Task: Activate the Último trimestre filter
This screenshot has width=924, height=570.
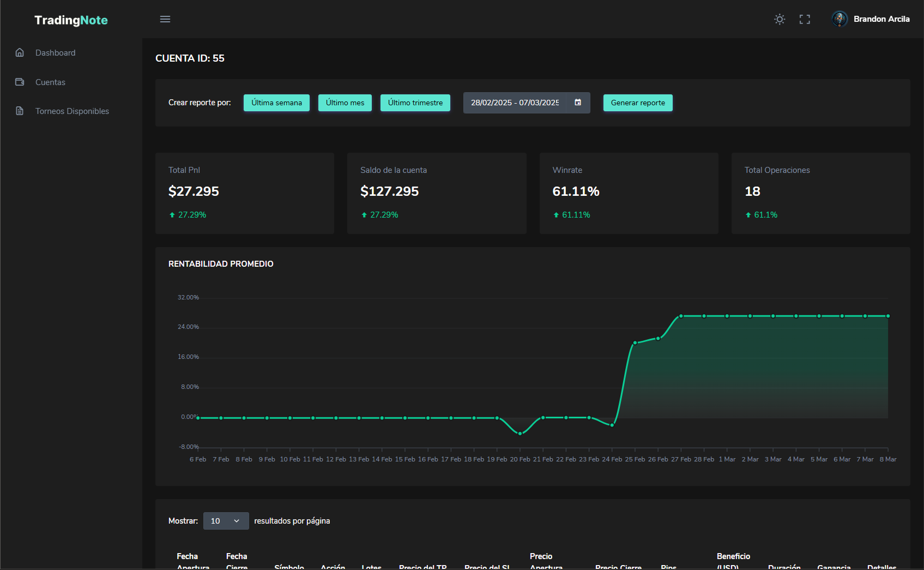Action: 415,103
